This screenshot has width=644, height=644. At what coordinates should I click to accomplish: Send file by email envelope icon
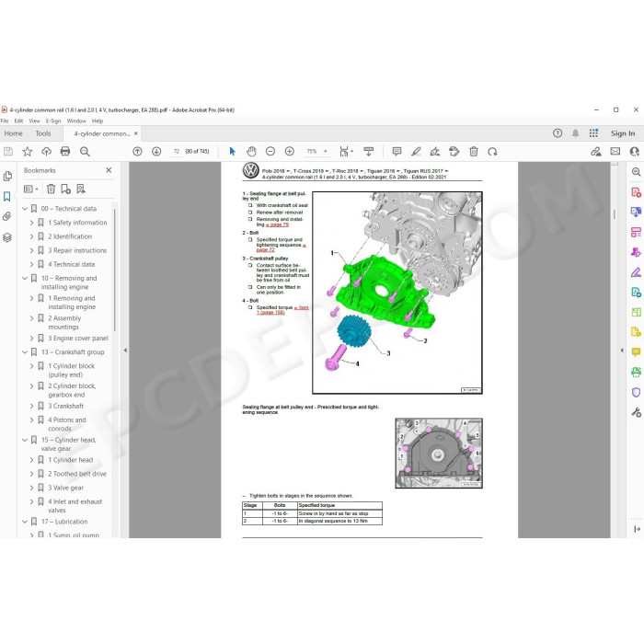(615, 152)
